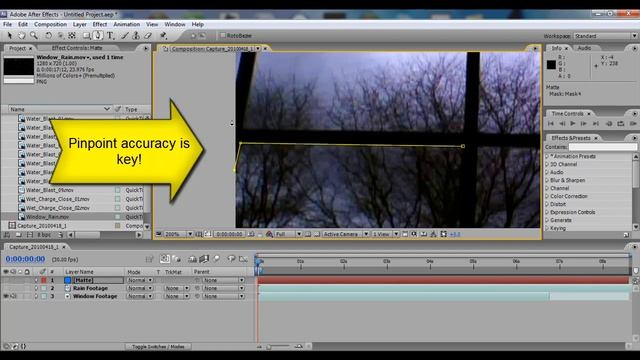
Task: Click the viewer timecode 0:00:00:00 button
Action: [x=229, y=234]
